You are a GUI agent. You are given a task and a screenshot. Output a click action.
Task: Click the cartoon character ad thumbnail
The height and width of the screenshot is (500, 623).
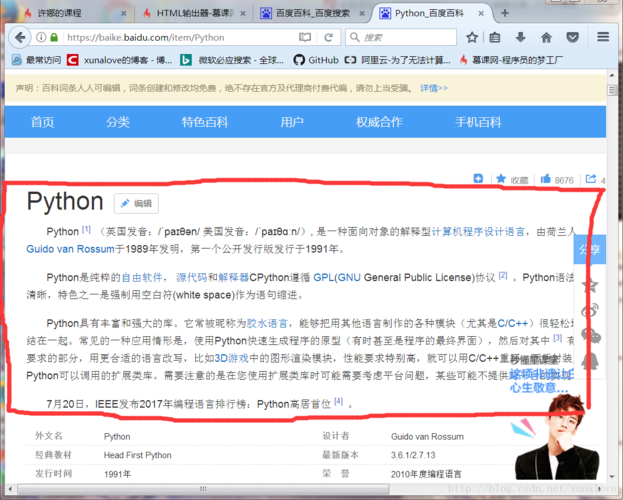pyautogui.click(x=555, y=435)
